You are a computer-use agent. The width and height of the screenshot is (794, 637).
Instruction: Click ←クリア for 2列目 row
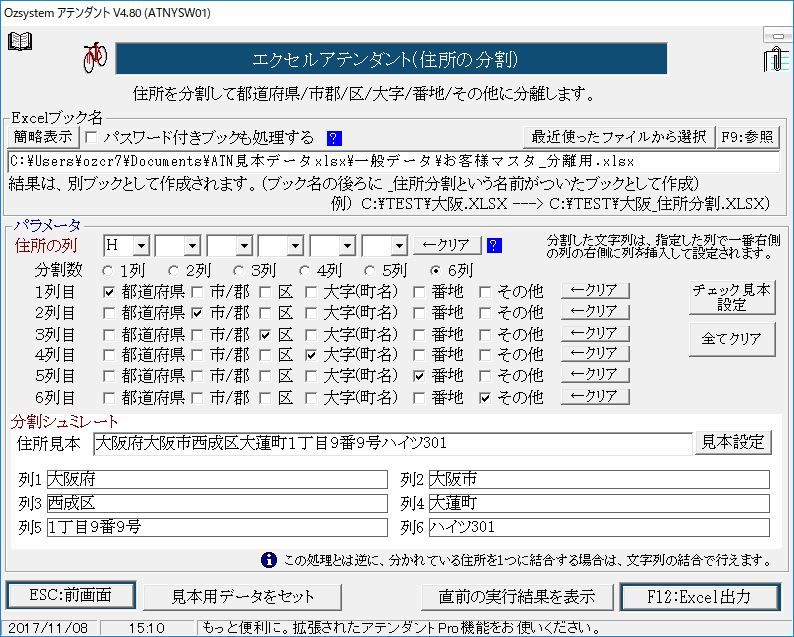pos(595,311)
